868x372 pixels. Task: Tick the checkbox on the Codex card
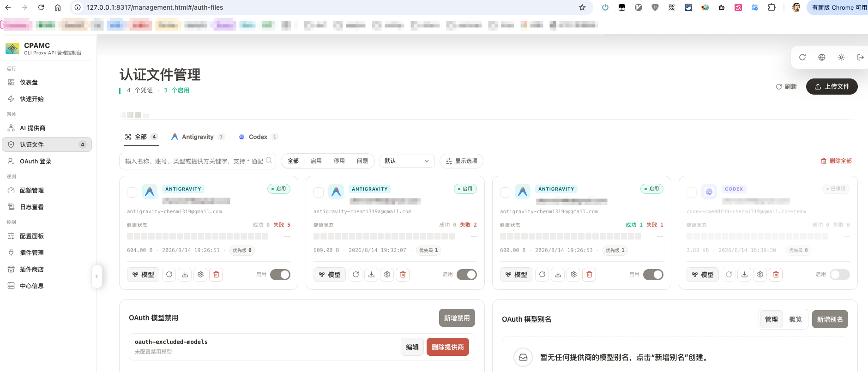click(x=692, y=192)
